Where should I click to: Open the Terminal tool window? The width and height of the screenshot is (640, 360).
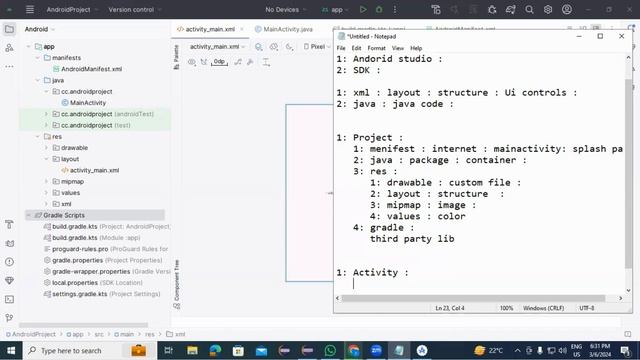9,299
